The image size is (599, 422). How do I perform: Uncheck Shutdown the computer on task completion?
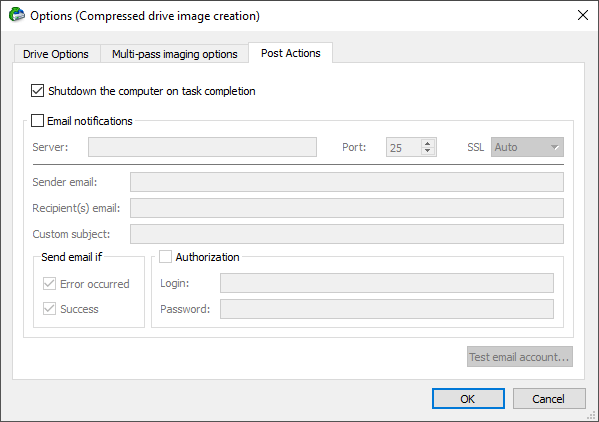(37, 91)
